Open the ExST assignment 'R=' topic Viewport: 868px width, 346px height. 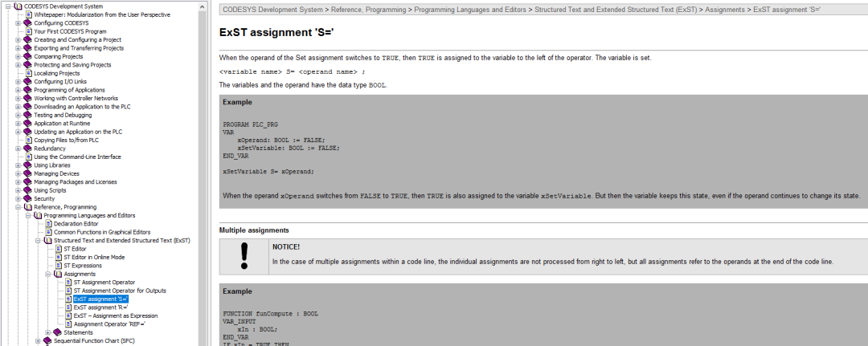(x=100, y=307)
